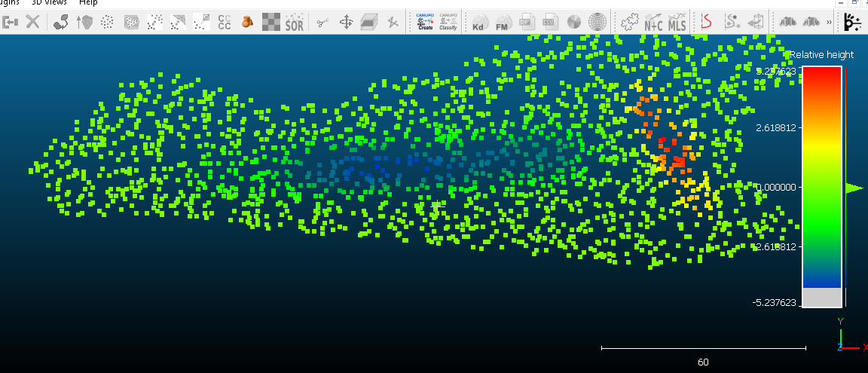Viewport: 868px width, 373px height.
Task: Click the CC connected components icon
Action: click(225, 23)
